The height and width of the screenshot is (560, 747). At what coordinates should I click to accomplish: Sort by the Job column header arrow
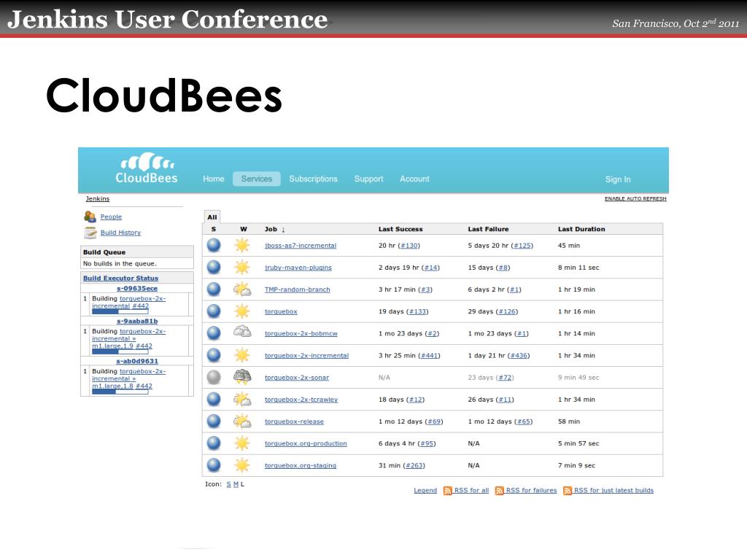coord(283,230)
